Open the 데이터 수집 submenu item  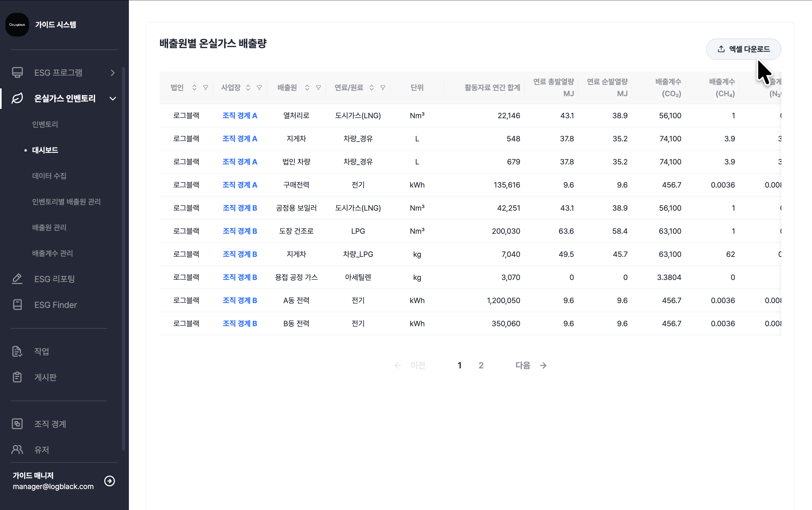[49, 176]
